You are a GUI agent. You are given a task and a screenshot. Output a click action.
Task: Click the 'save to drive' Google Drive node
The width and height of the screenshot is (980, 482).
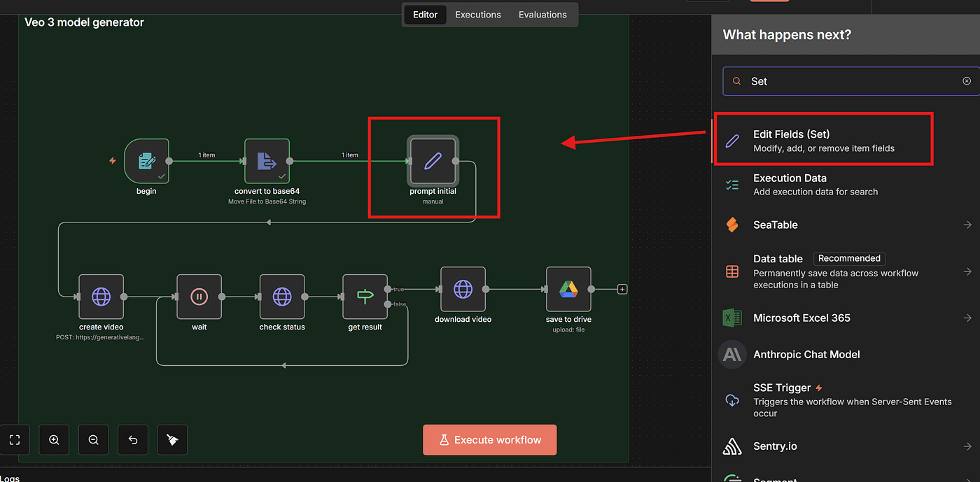(x=568, y=289)
